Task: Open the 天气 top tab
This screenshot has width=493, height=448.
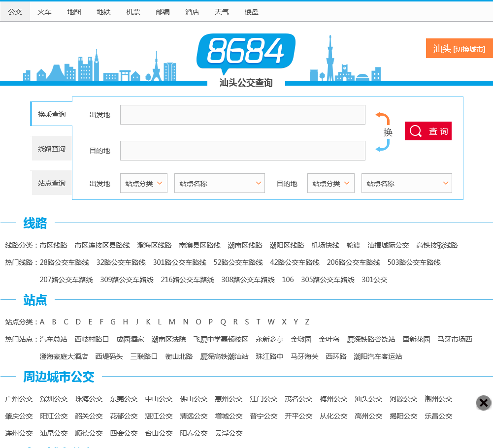Action: tap(222, 12)
